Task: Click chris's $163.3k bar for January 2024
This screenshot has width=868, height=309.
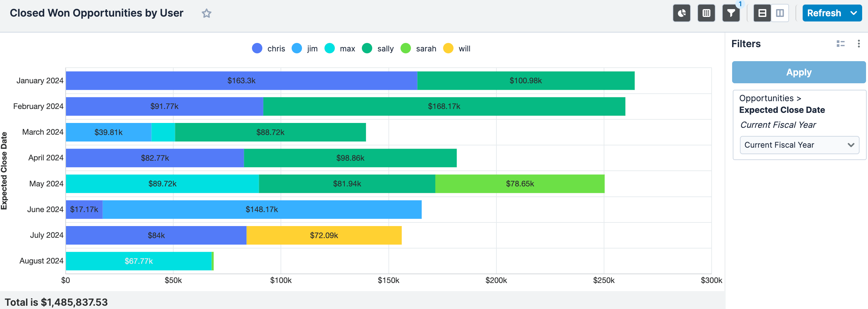Action: (x=241, y=81)
